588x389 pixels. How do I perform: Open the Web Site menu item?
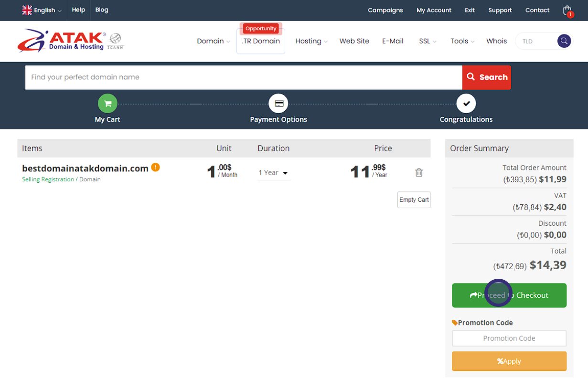354,41
